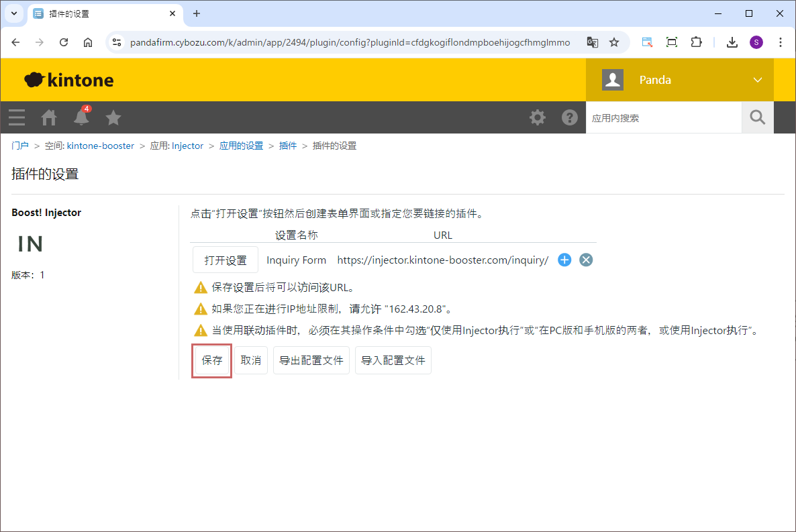This screenshot has height=532, width=796.
Task: Open notifications bell with 4 alerts
Action: [x=81, y=117]
